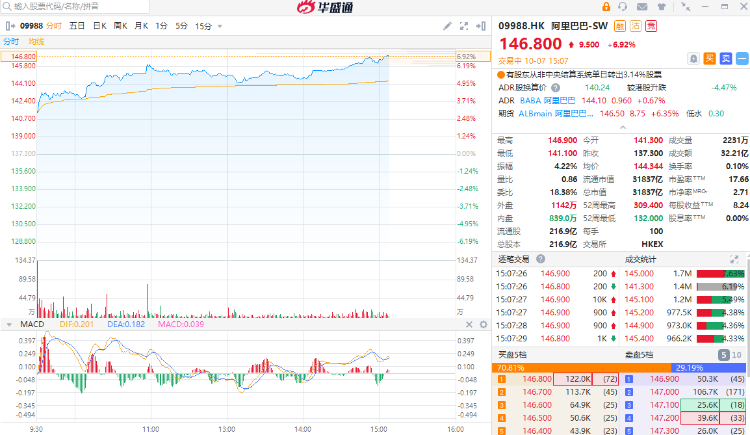This screenshot has width=750, height=435.
Task: Toggle order book depth to 5 levels
Action: pos(723,355)
